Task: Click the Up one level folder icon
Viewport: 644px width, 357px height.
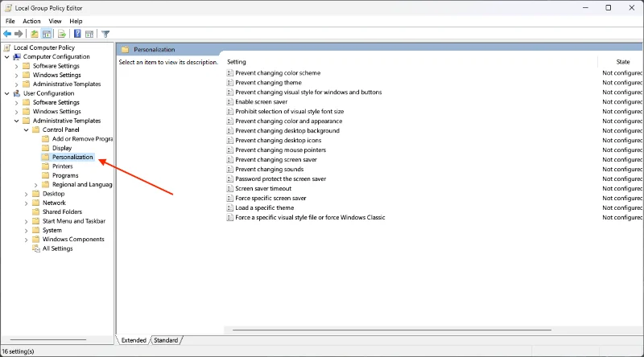Action: click(35, 34)
